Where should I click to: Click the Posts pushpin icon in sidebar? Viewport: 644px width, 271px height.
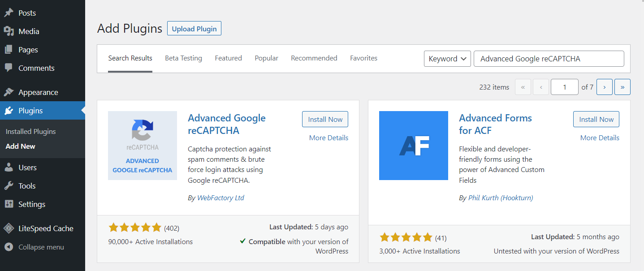point(9,13)
